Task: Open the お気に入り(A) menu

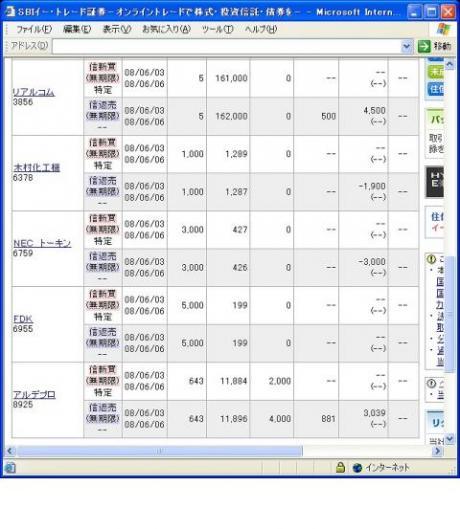Action: pyautogui.click(x=166, y=29)
